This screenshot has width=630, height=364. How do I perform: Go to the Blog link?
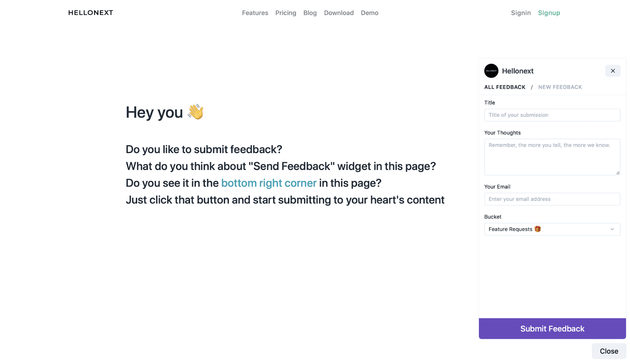coord(310,13)
